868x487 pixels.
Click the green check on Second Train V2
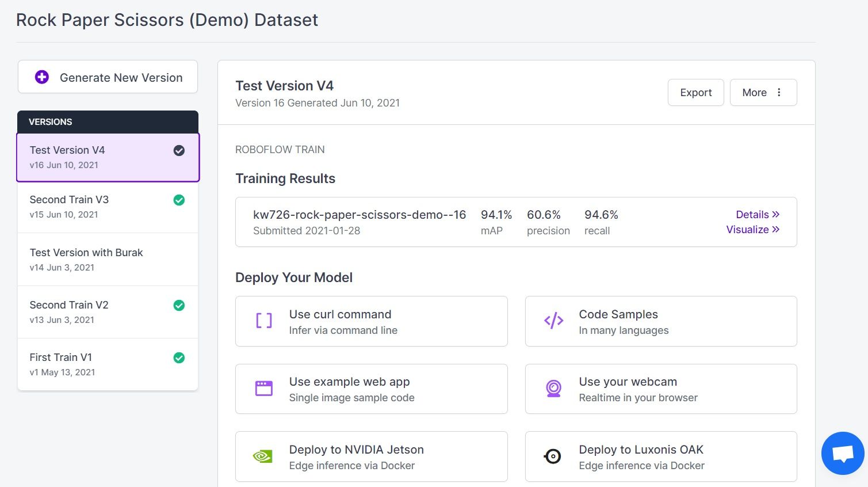click(x=179, y=305)
